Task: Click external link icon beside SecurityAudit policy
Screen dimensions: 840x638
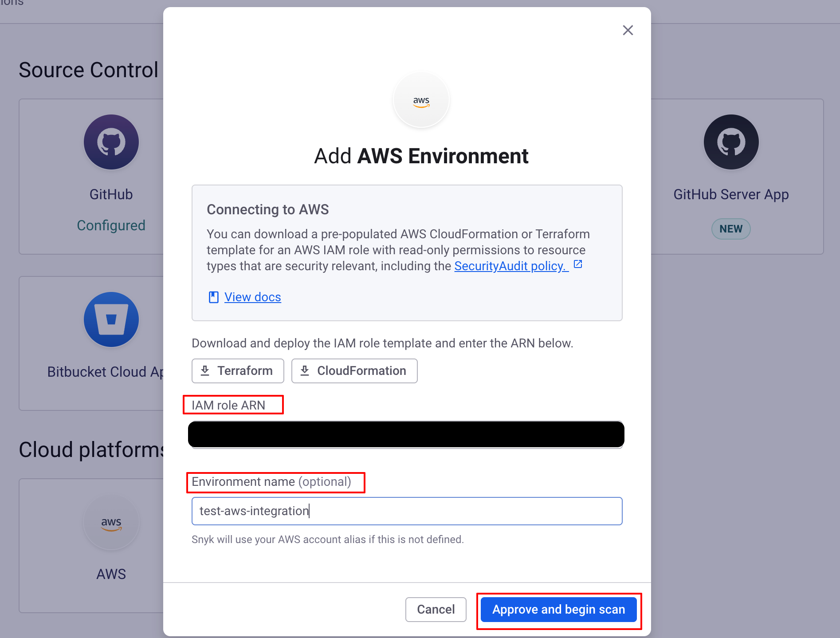Action: 578,264
